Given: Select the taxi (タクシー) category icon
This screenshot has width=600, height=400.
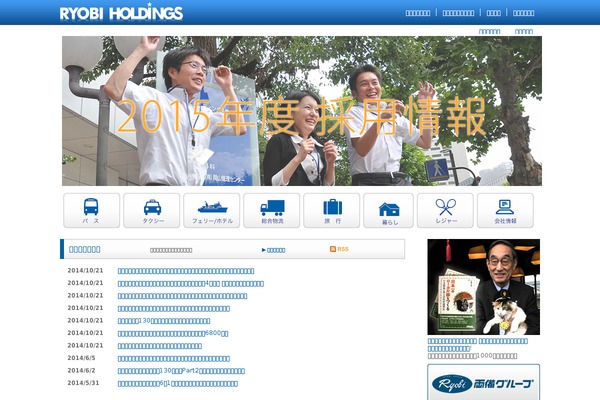Looking at the screenshot, I should click(x=152, y=211).
